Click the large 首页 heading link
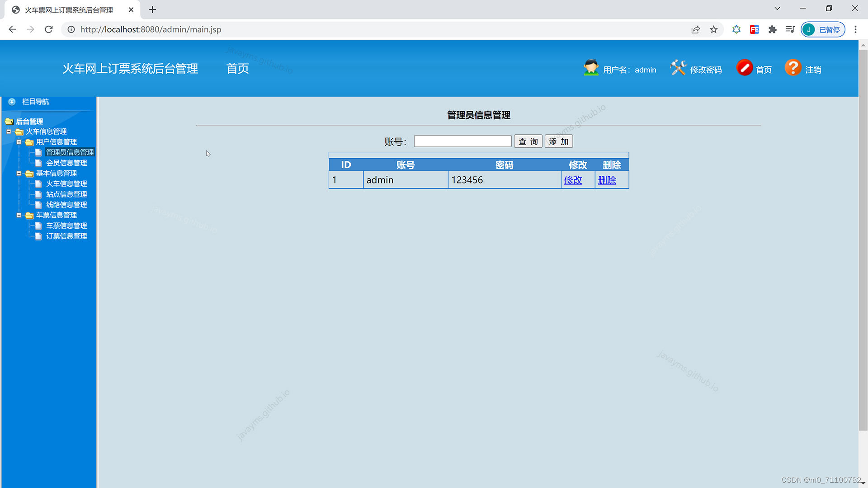Image resolution: width=868 pixels, height=488 pixels. pyautogui.click(x=237, y=68)
